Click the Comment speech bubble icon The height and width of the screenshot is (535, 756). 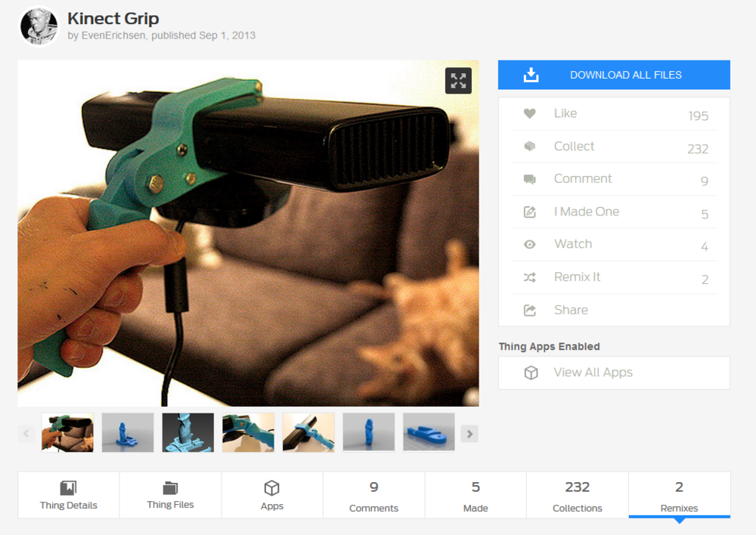529,179
